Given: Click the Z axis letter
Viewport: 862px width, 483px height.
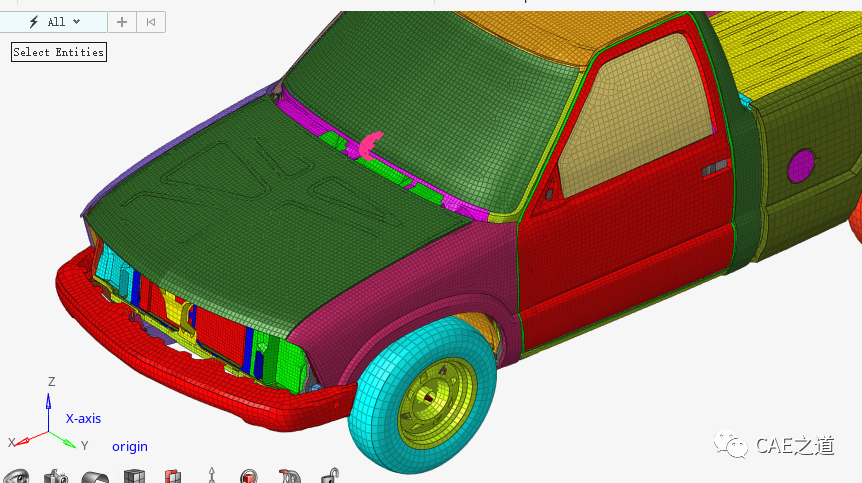Looking at the screenshot, I should point(52,381).
